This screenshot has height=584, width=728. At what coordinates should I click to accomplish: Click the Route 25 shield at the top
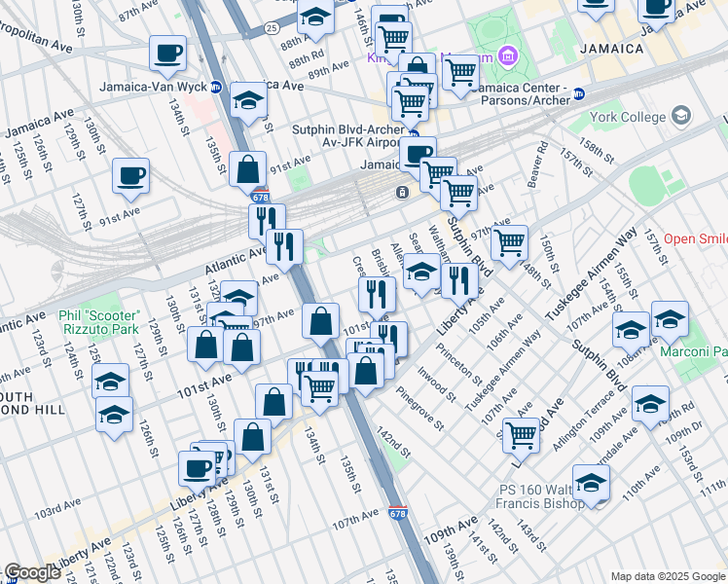coord(272,28)
